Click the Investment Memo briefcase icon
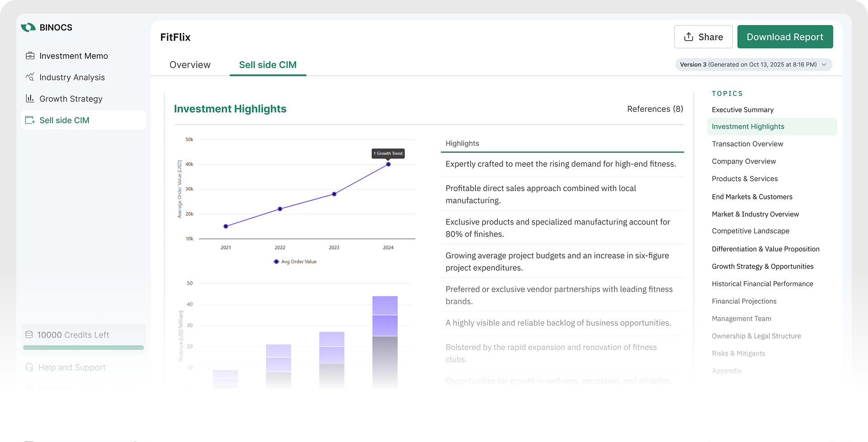This screenshot has height=442, width=868. (x=30, y=56)
